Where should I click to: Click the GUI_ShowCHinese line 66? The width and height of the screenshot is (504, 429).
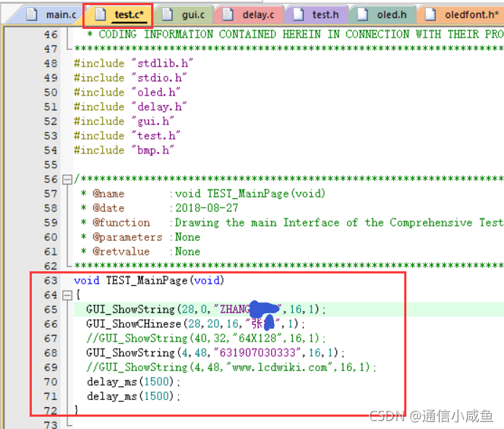[x=195, y=324]
